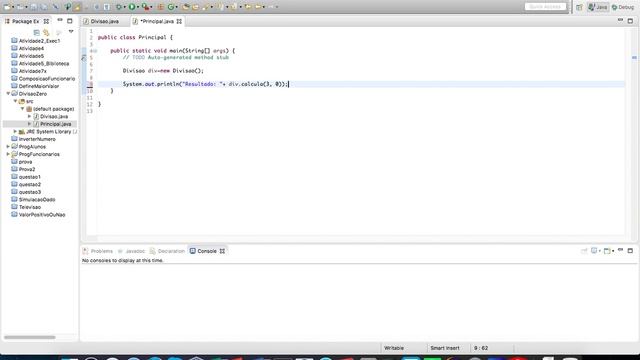
Task: Click the Back navigation arrow in toolbar
Action: click(x=258, y=7)
